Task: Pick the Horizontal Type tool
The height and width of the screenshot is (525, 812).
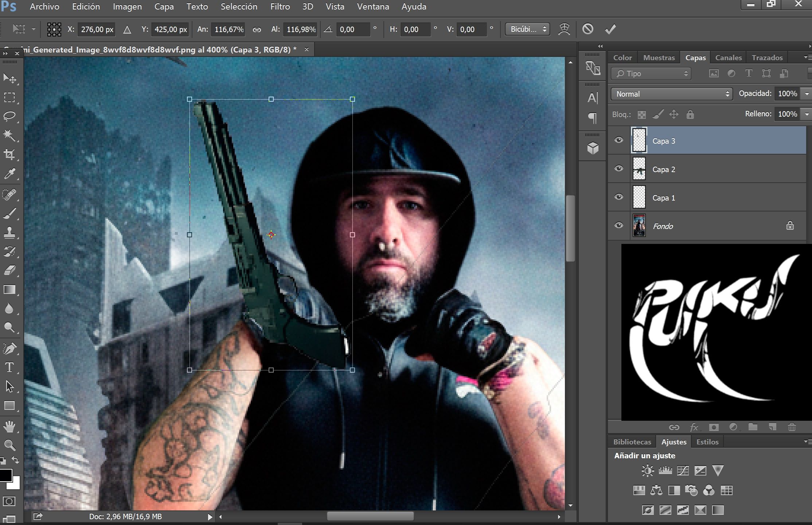Action: pos(9,367)
